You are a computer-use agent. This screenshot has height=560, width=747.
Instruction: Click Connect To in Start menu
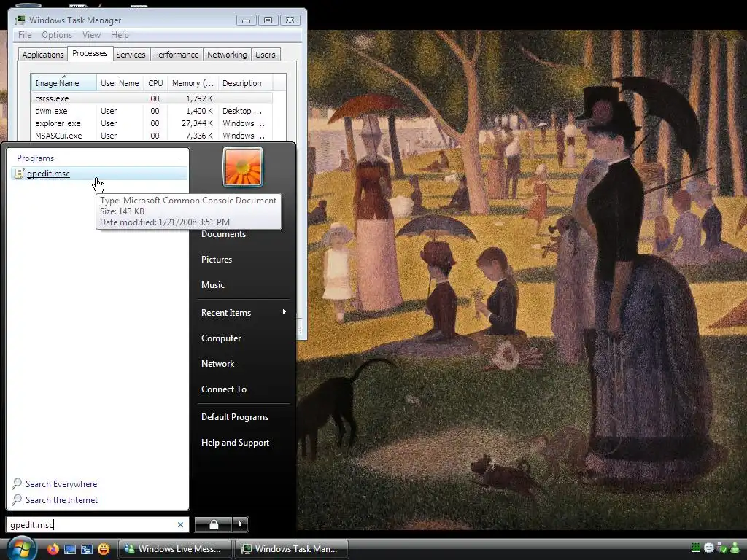click(224, 389)
